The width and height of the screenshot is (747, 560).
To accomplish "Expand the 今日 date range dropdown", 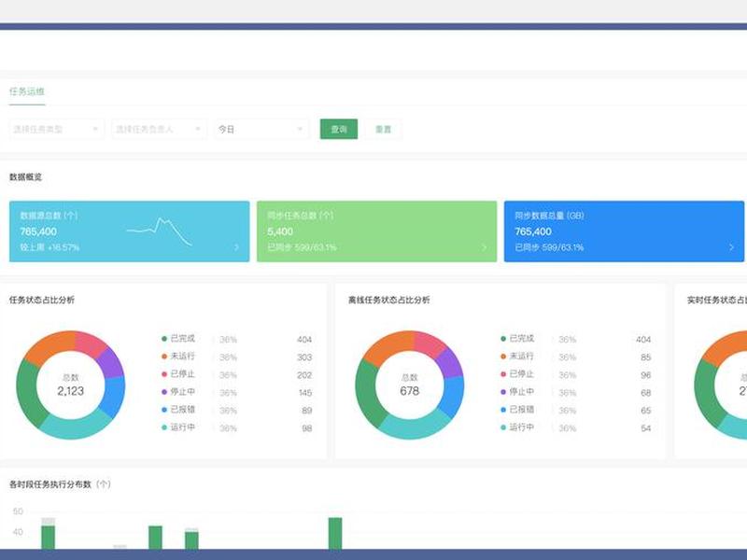I will [x=261, y=129].
